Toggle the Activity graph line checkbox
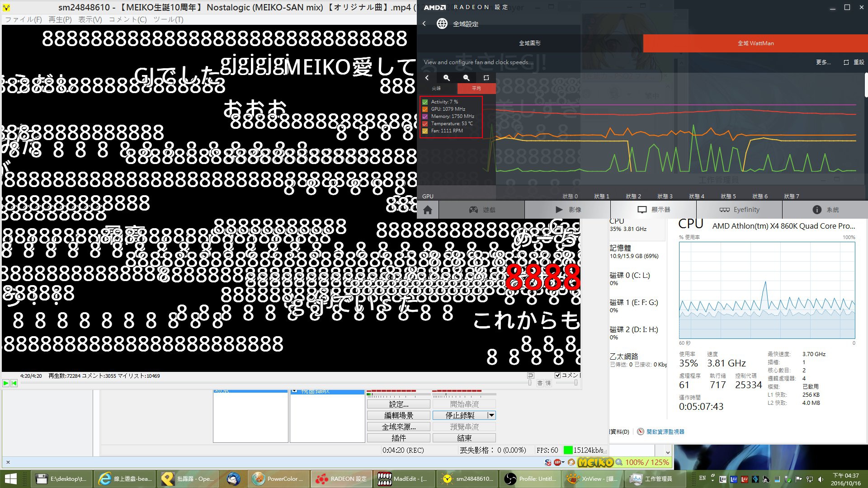Image resolution: width=868 pixels, height=488 pixels. point(425,102)
